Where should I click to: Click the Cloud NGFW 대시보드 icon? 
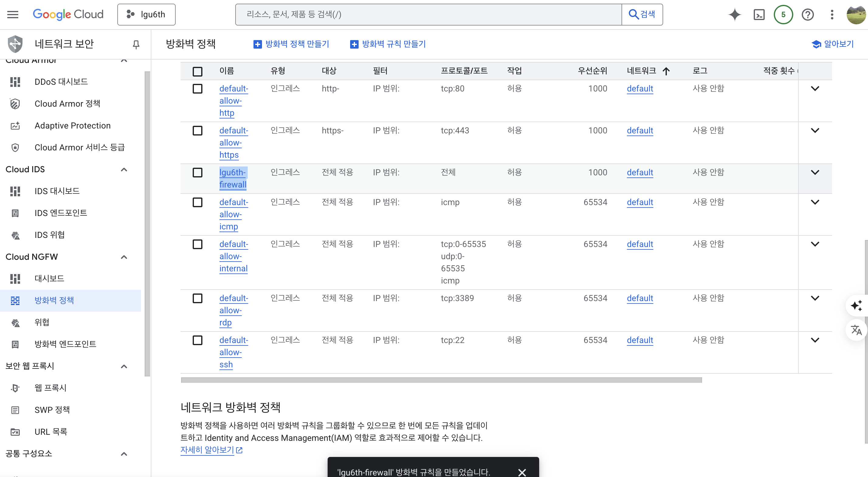[x=15, y=278]
